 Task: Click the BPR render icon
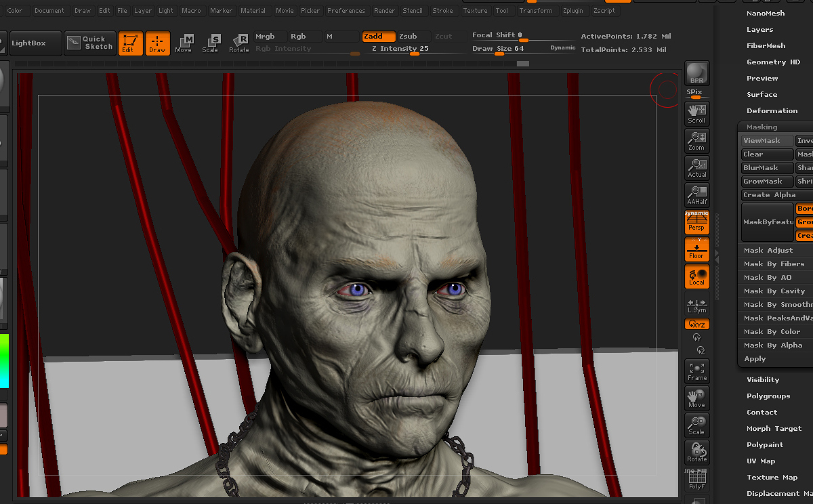point(697,73)
